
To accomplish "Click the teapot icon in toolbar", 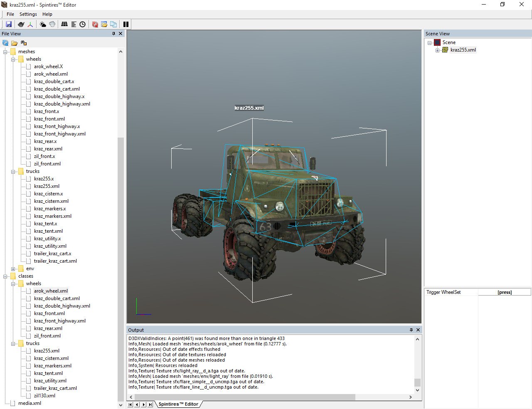I will [21, 24].
